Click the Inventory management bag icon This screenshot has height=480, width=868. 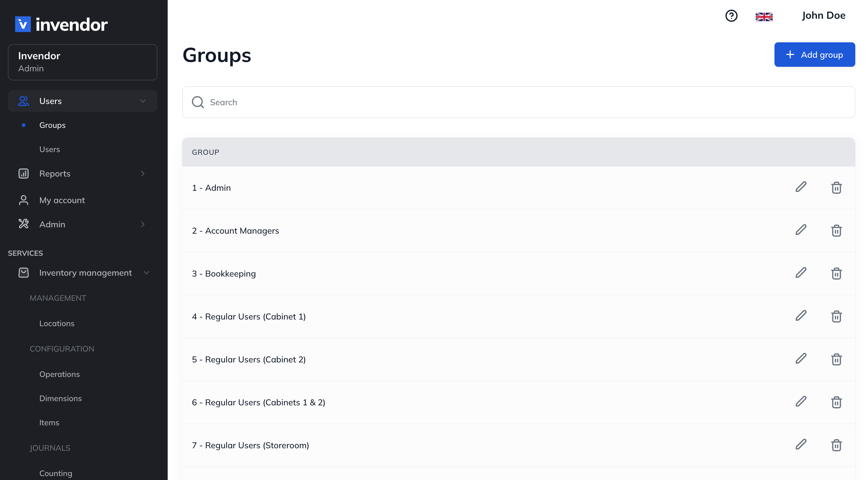pyautogui.click(x=23, y=273)
